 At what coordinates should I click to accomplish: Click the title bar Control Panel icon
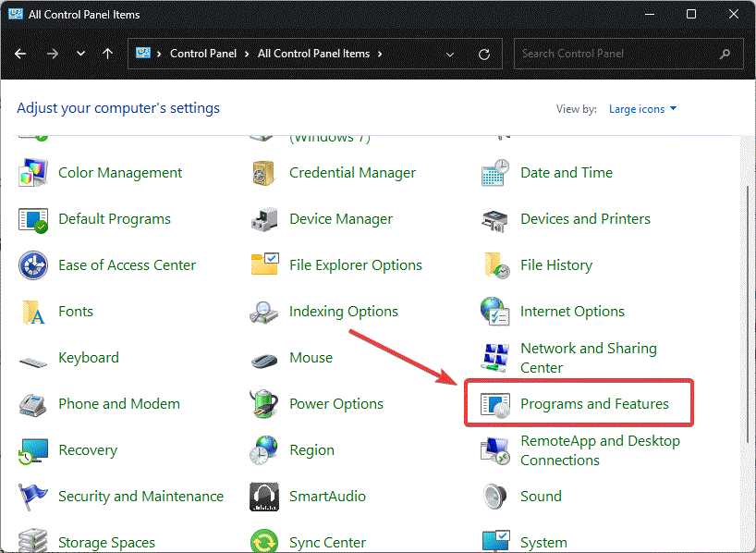(16, 14)
